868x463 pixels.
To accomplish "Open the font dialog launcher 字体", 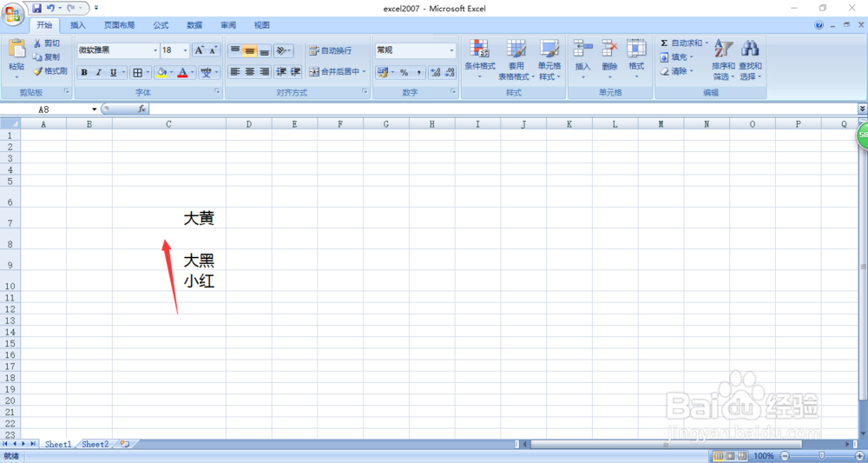I will tap(218, 91).
